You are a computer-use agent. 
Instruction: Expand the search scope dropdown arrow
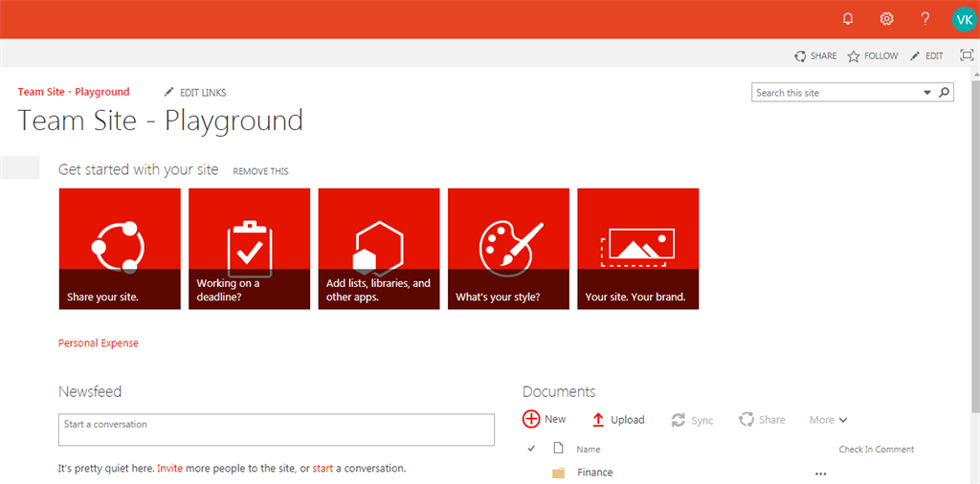click(x=926, y=93)
